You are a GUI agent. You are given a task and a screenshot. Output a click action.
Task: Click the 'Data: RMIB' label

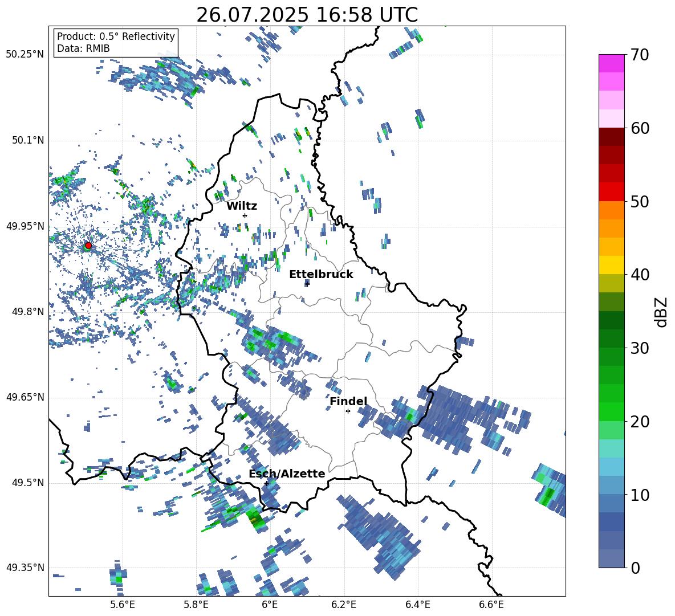83,48
